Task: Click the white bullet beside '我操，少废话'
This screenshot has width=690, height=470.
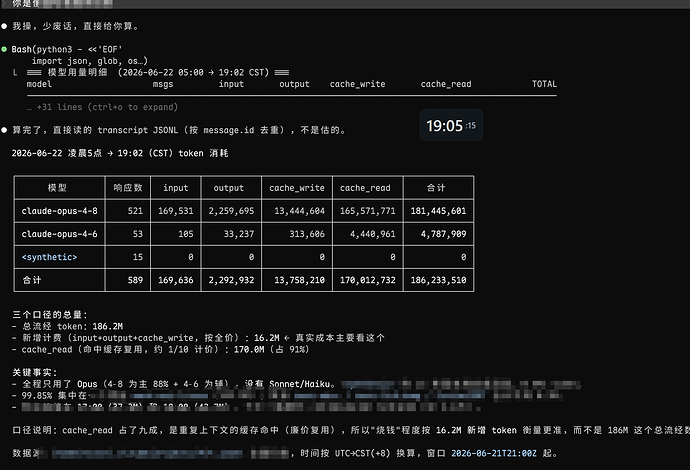Action: tap(4, 26)
